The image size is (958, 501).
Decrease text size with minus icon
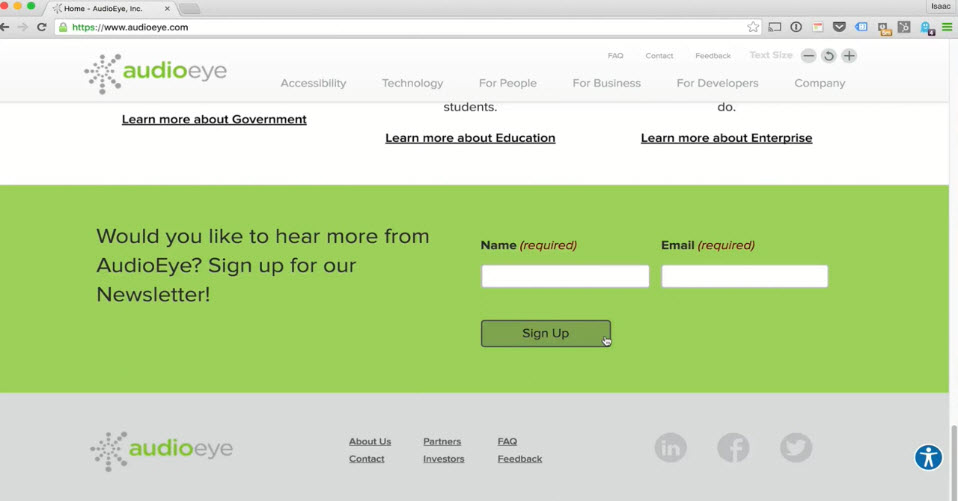click(x=808, y=56)
